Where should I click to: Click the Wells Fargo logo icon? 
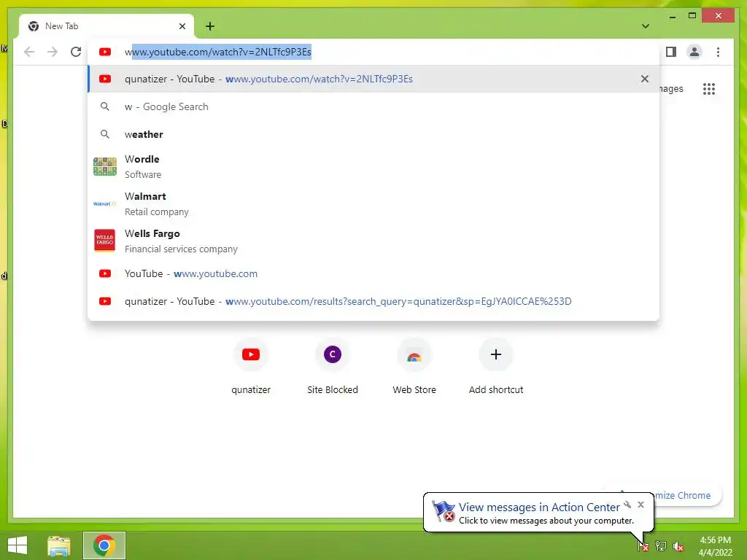point(105,240)
